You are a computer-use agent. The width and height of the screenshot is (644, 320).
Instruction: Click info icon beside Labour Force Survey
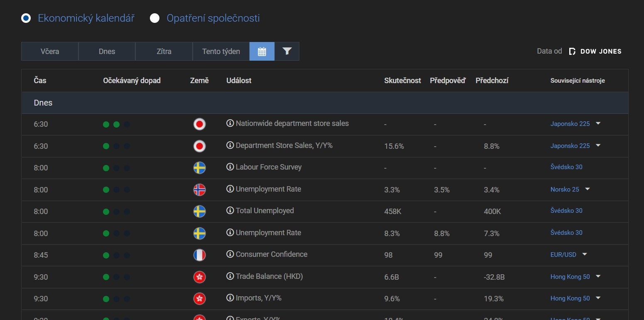click(x=230, y=167)
